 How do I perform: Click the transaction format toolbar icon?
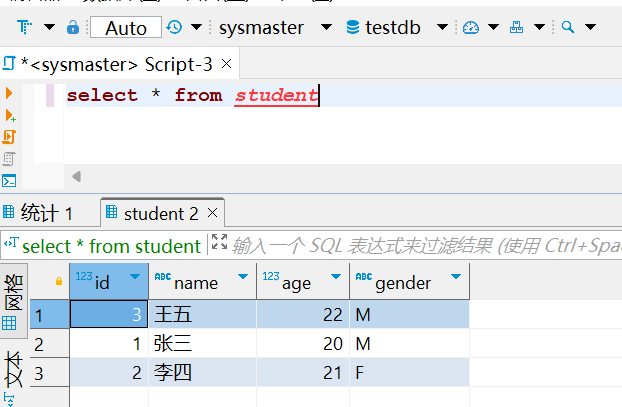point(24,27)
